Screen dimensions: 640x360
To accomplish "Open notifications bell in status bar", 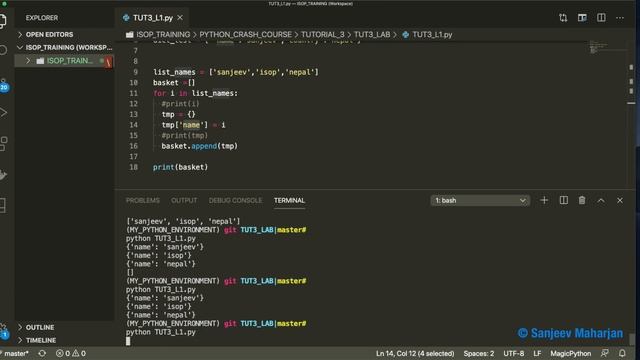I will coord(622,353).
